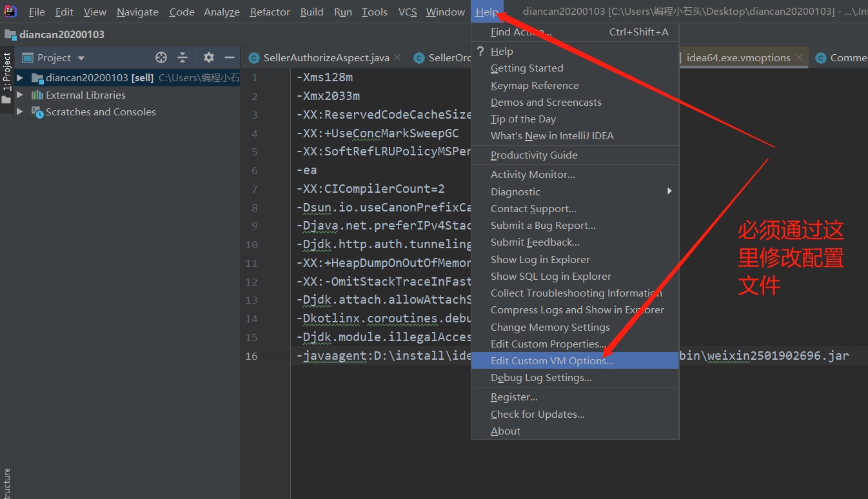Click the Scratches and Consoles icon
Image resolution: width=868 pixels, height=499 pixels.
click(37, 112)
